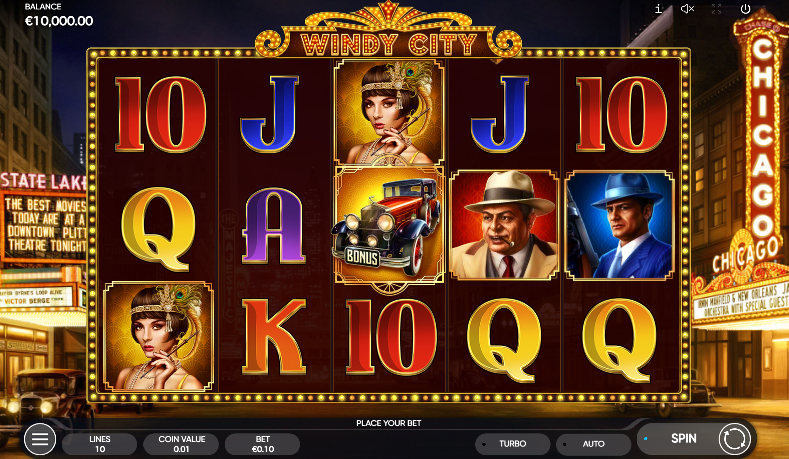The height and width of the screenshot is (459, 789).
Task: Open the Auto spin option
Action: [594, 444]
